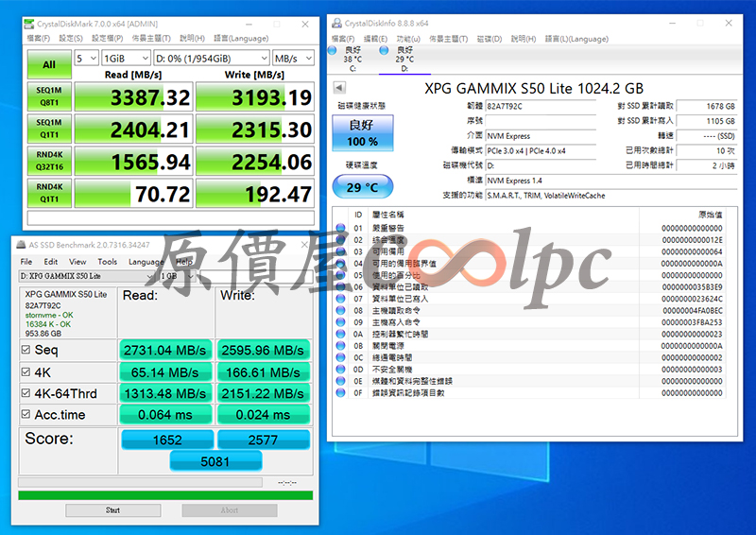Click the CrystalDiskInfo app icon in title bar
The image size is (756, 535).
337,23
